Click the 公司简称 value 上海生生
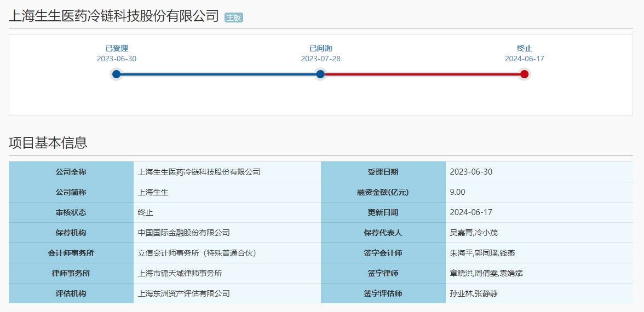Image resolution: width=644 pixels, height=312 pixels. tap(153, 192)
